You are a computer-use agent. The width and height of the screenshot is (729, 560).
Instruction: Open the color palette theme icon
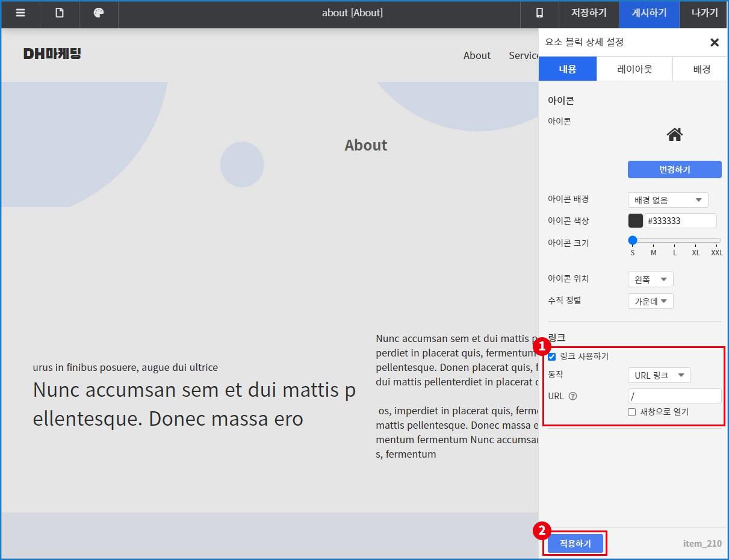coord(99,13)
